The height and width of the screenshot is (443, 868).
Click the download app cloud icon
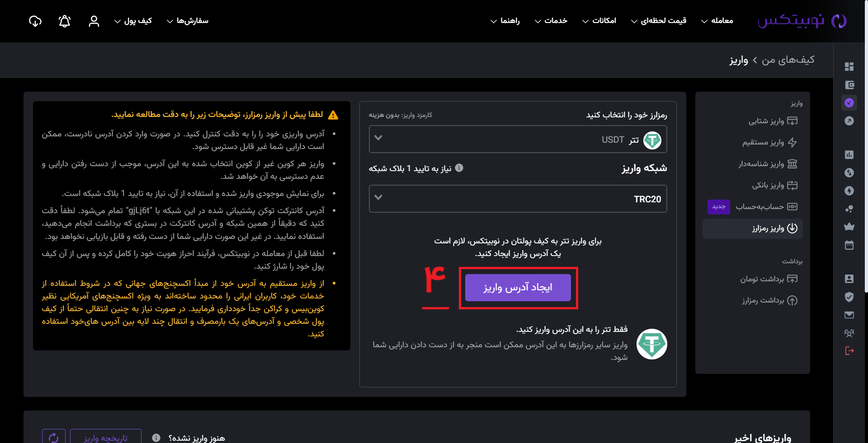(x=35, y=21)
